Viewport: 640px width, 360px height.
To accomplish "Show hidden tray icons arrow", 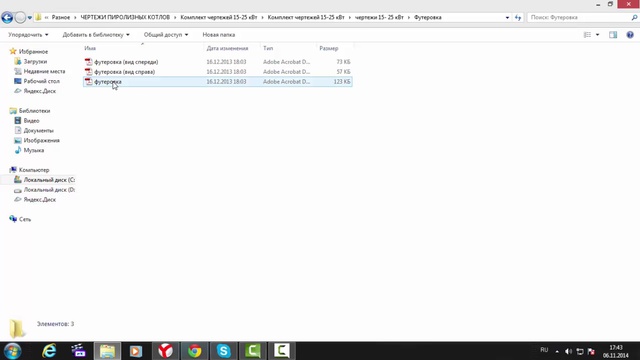I will click(557, 351).
